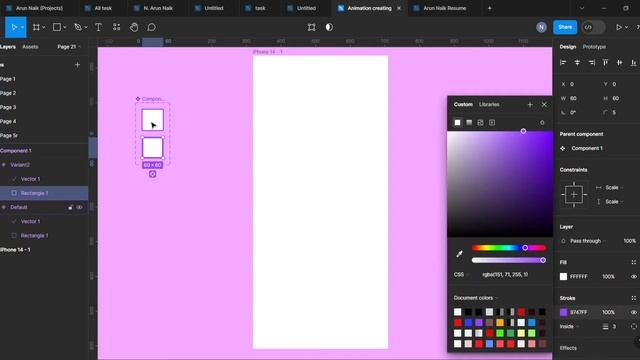Close the color picker panel
Viewport: 640px width, 360px height.
click(x=544, y=104)
